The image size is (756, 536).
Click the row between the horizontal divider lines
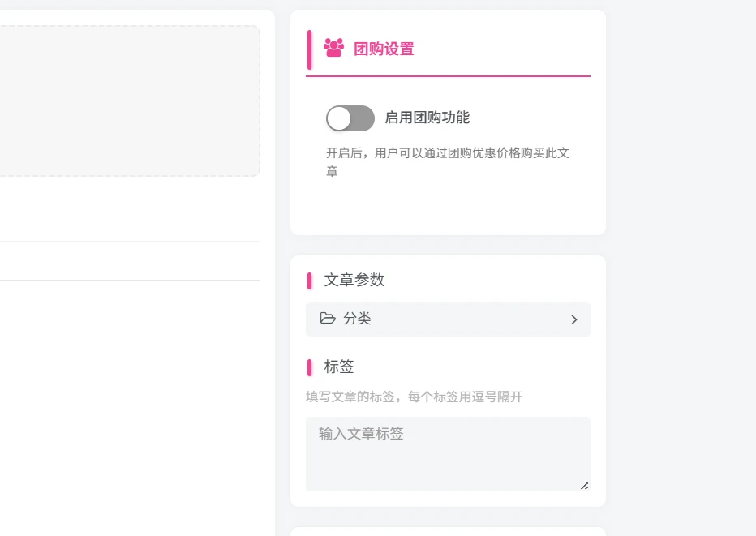130,261
